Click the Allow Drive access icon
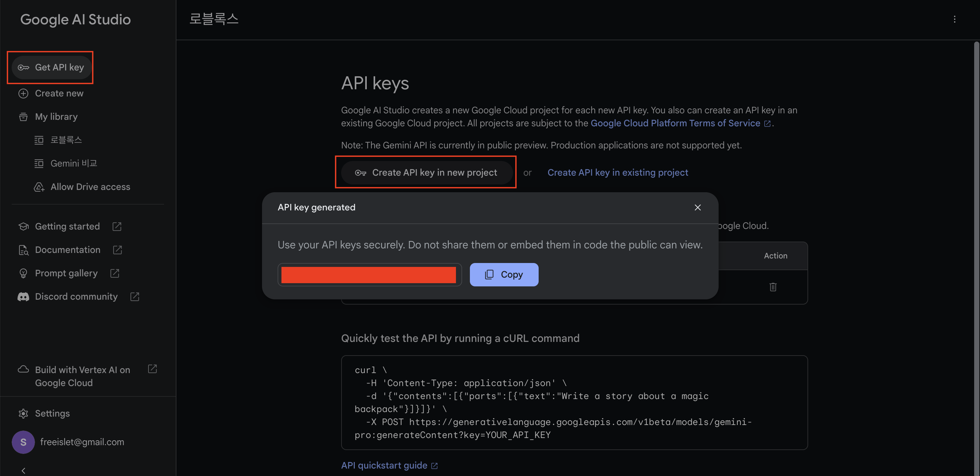Image resolution: width=980 pixels, height=476 pixels. (39, 187)
